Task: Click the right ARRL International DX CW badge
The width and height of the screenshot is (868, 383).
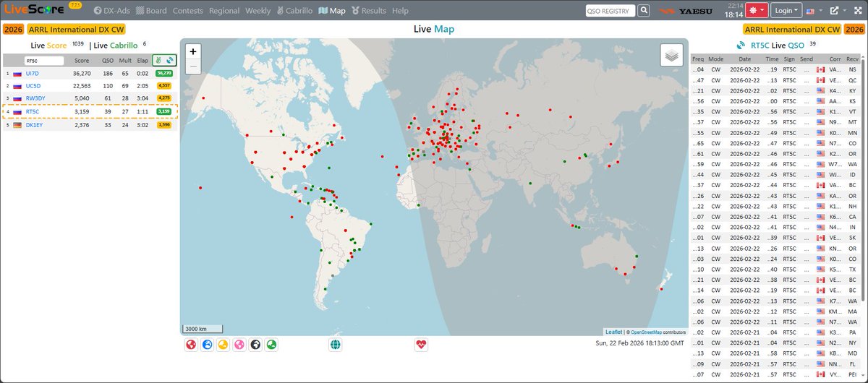Action: point(793,30)
